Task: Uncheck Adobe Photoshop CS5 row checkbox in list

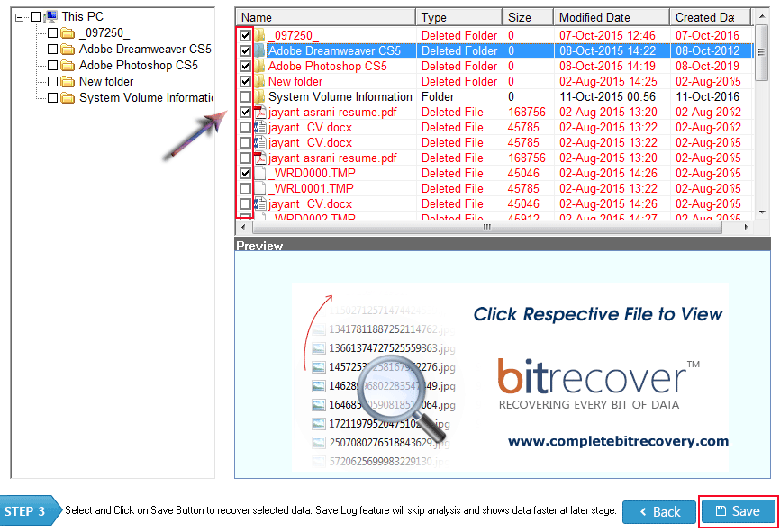Action: [x=245, y=66]
